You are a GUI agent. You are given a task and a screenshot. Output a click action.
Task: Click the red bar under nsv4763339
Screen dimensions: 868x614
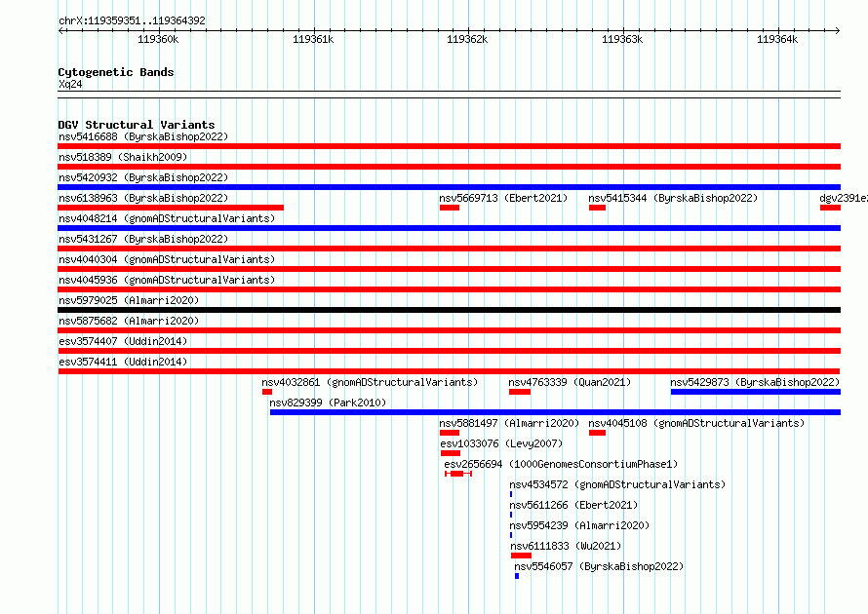[x=520, y=392]
